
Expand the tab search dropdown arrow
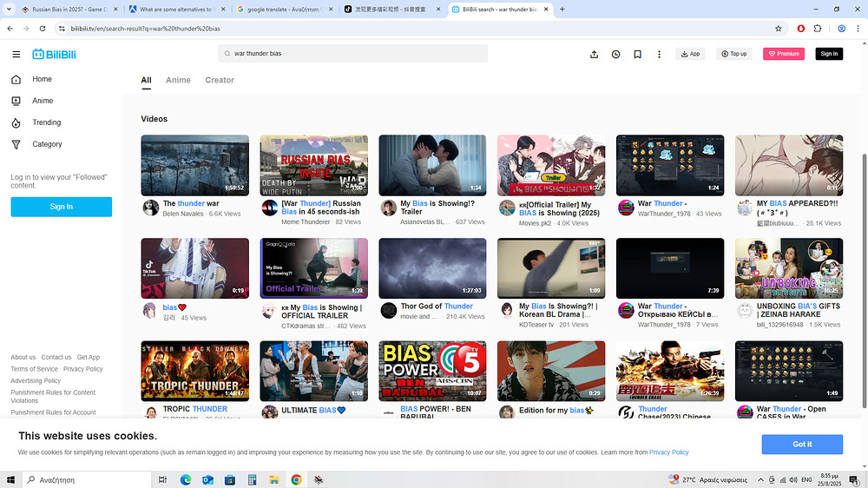[9, 9]
